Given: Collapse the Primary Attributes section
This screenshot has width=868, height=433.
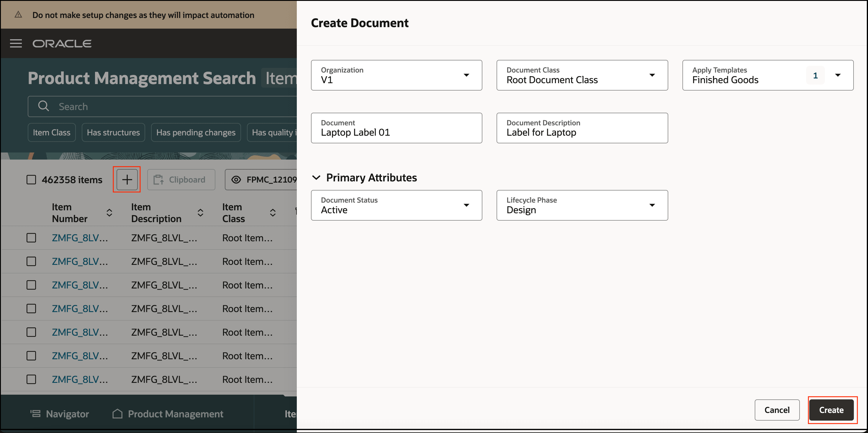Looking at the screenshot, I should 316,178.
